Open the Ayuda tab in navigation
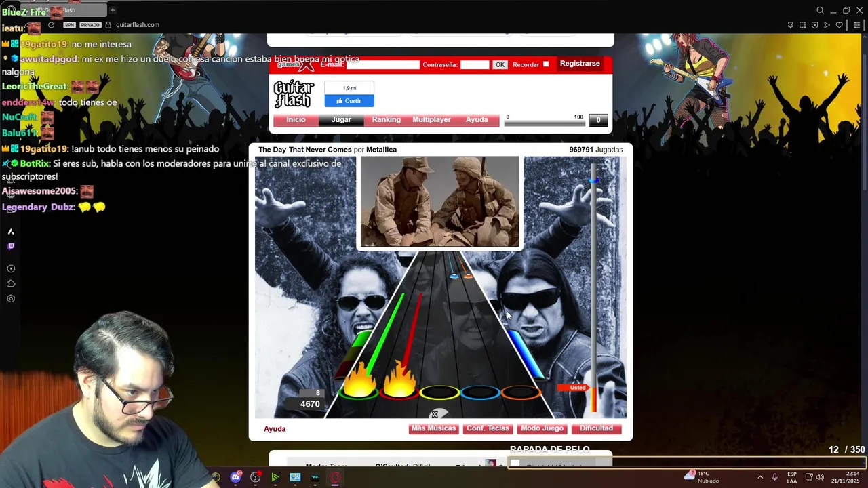This screenshot has height=488, width=868. pyautogui.click(x=477, y=120)
